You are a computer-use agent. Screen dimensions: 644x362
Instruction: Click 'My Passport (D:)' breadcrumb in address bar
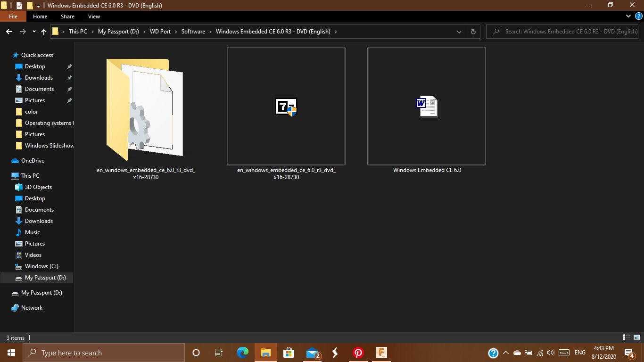click(x=118, y=32)
